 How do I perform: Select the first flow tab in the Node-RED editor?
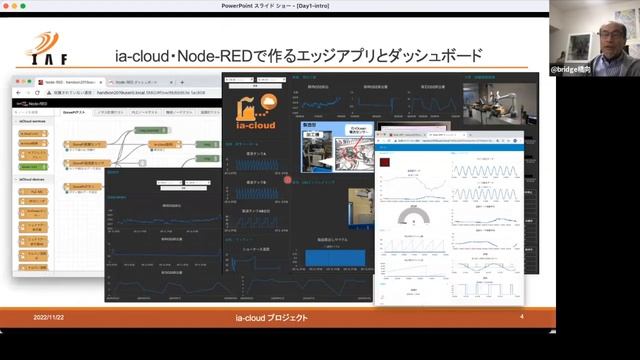click(x=74, y=112)
